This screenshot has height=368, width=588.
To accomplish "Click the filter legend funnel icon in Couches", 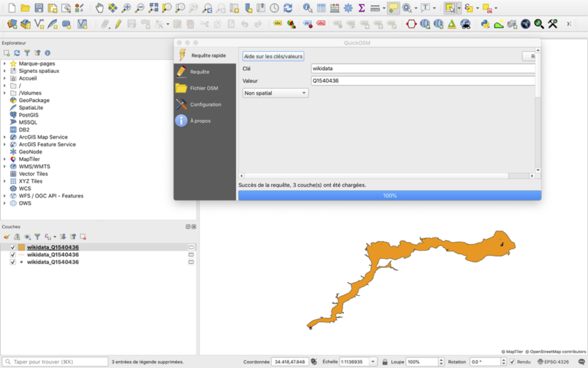I will (37, 237).
